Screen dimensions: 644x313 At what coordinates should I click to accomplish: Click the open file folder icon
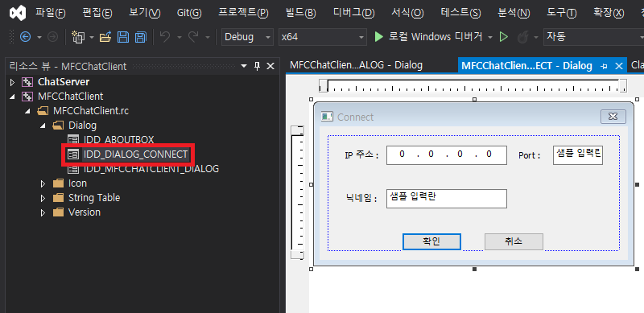point(105,37)
